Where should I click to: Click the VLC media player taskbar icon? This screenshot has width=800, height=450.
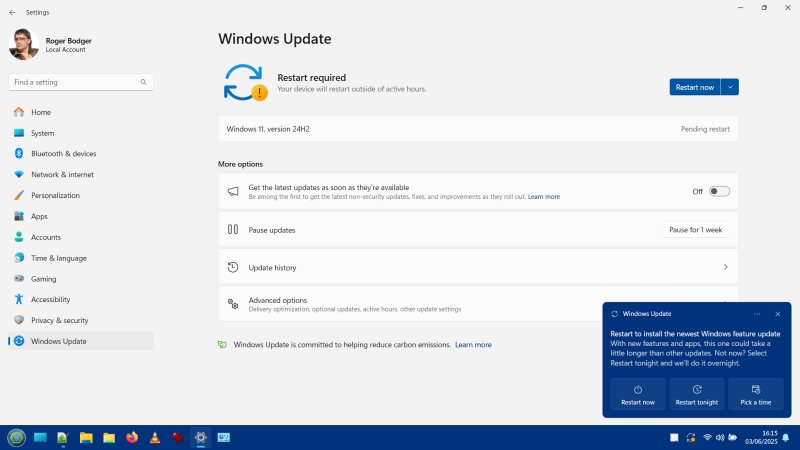[155, 437]
